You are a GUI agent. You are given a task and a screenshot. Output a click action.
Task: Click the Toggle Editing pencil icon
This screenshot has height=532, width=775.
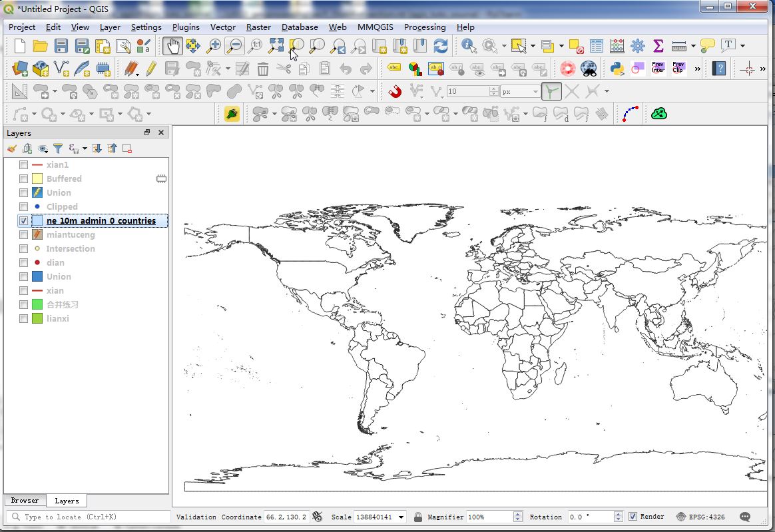(151, 68)
